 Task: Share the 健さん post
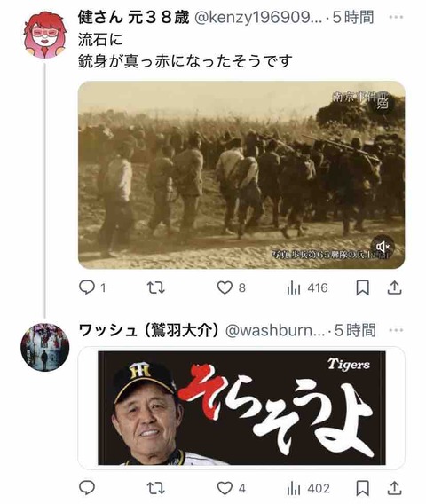click(394, 287)
